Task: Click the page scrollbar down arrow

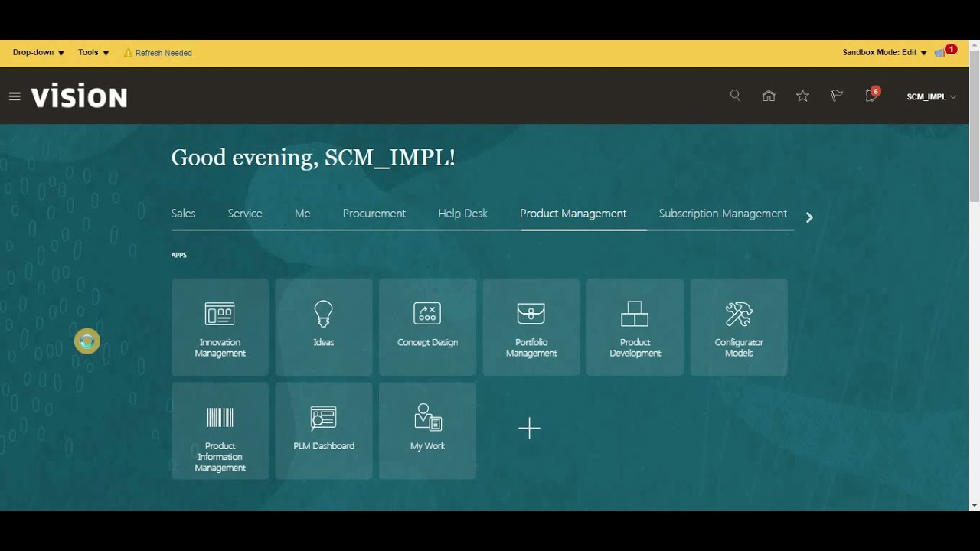Action: pyautogui.click(x=974, y=505)
